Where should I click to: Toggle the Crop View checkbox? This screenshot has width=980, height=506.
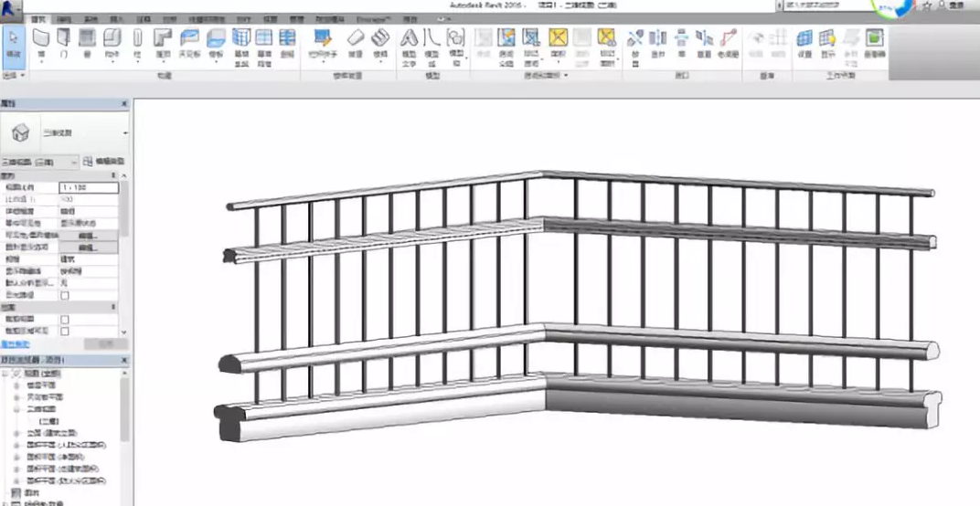coord(64,319)
